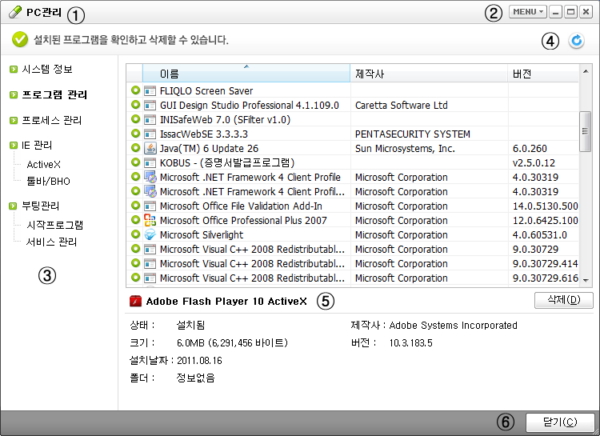Click the 닫기(C) close button
600x436 pixels.
coord(560,422)
